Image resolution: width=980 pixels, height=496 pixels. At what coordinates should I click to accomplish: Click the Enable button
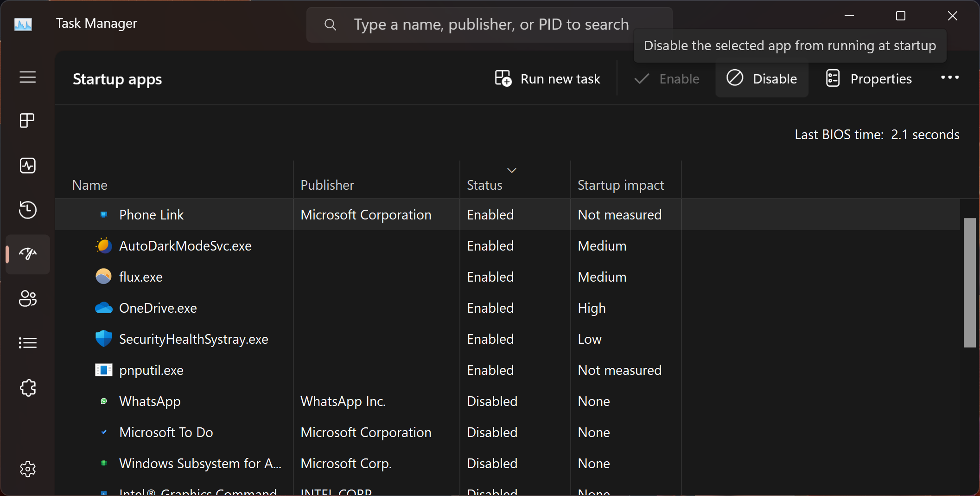click(x=667, y=79)
